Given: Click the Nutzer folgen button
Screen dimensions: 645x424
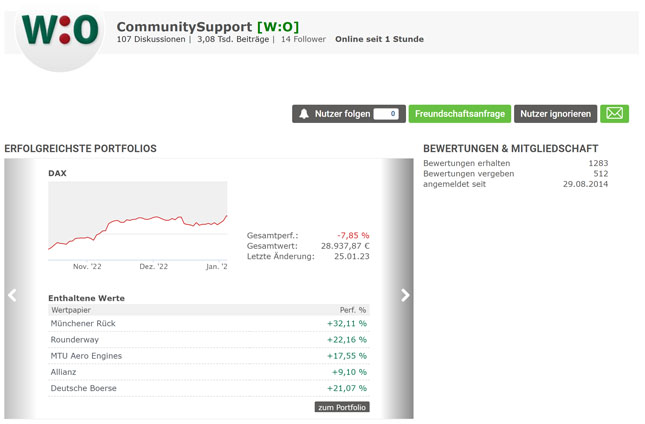Looking at the screenshot, I should point(349,114).
